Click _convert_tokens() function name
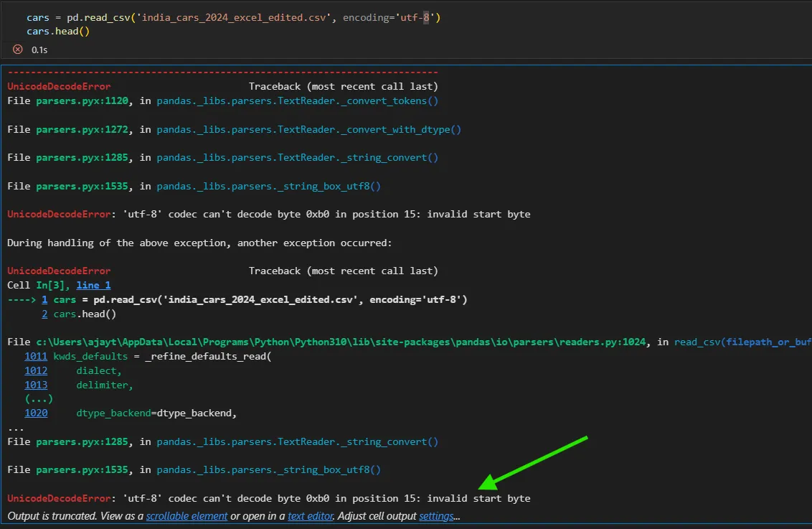Viewport: 812px width, 529px height. coord(390,100)
